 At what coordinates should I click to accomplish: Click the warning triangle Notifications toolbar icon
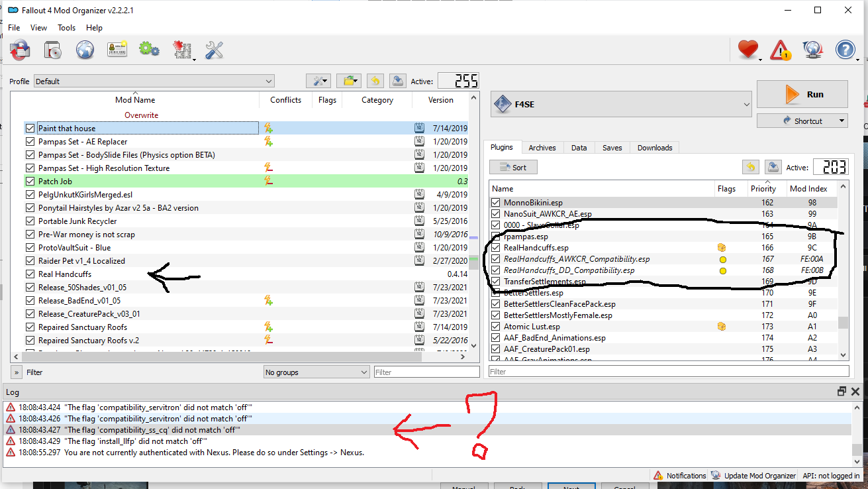781,50
